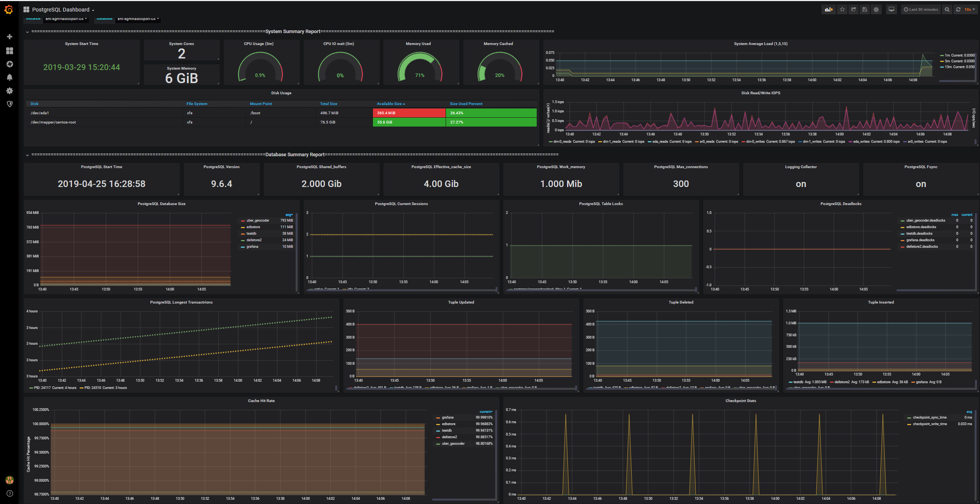Viewport: 980px width, 504px height.
Task: Open the Dashboards icon in the sidebar
Action: click(x=10, y=51)
